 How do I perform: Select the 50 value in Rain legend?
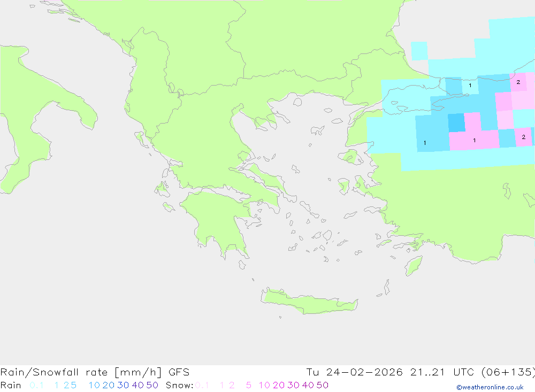click(x=152, y=385)
